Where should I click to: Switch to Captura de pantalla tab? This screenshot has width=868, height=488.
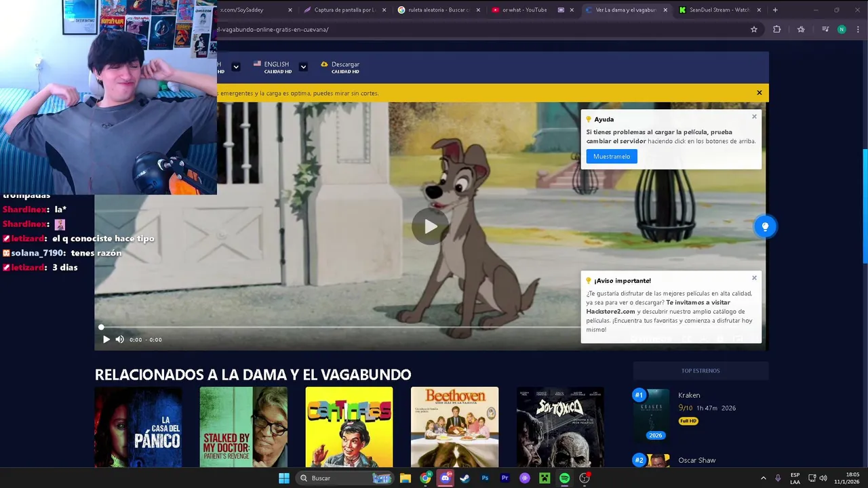(x=344, y=10)
